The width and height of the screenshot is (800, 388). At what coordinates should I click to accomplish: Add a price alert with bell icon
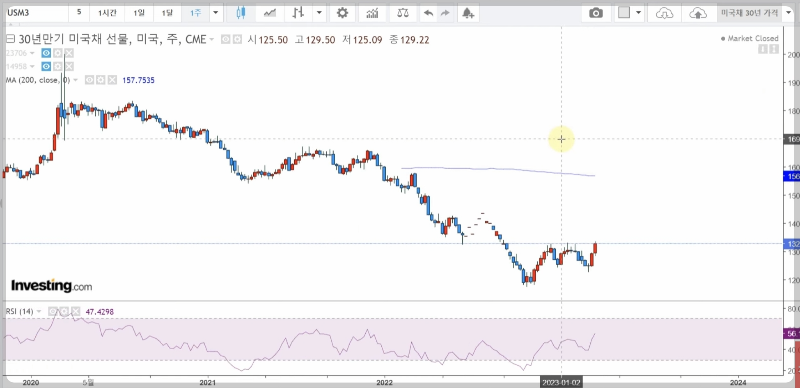click(467, 13)
